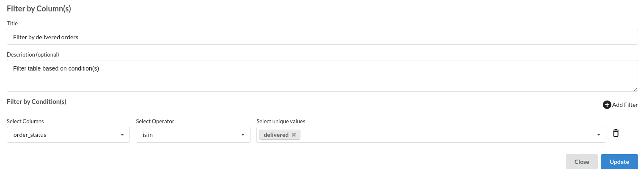Screen dimensions: 644x182
Task: Click the 'Filter by Column(s)' dialog heading
Action: pyautogui.click(x=39, y=8)
